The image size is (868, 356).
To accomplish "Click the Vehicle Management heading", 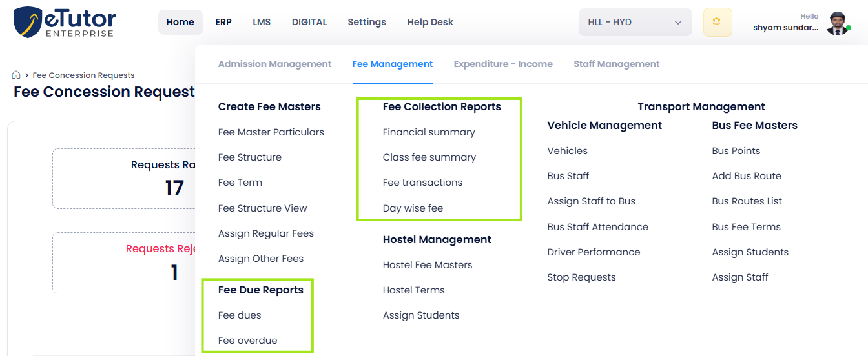I will coord(604,126).
